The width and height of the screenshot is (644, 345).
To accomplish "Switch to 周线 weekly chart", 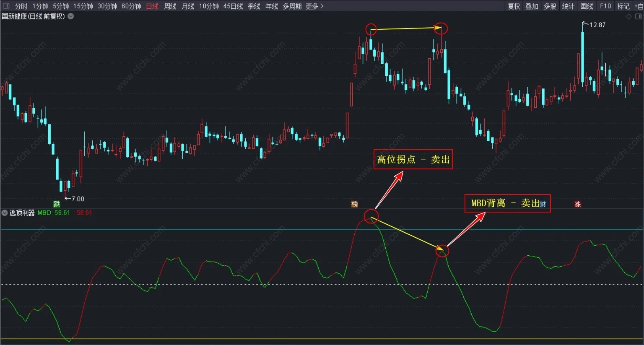I will point(170,6).
